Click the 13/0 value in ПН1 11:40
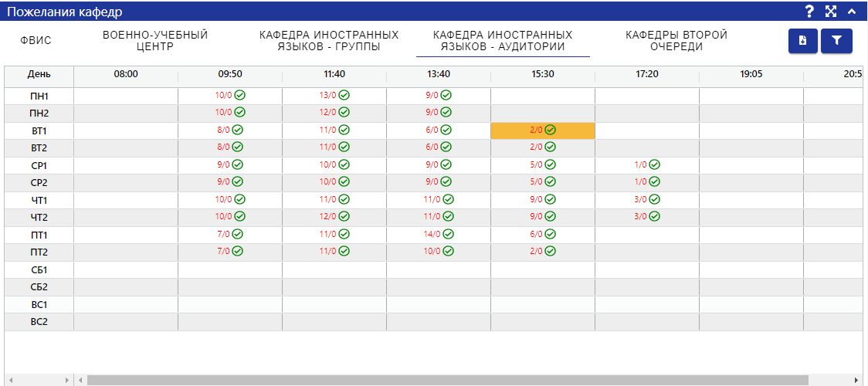The height and width of the screenshot is (386, 868). click(x=327, y=95)
